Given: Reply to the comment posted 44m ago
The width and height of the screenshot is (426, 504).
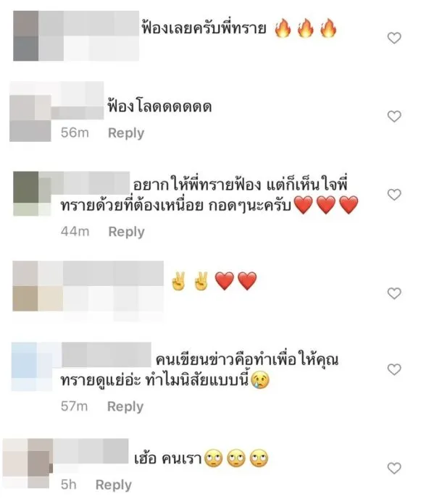Looking at the screenshot, I should (126, 232).
